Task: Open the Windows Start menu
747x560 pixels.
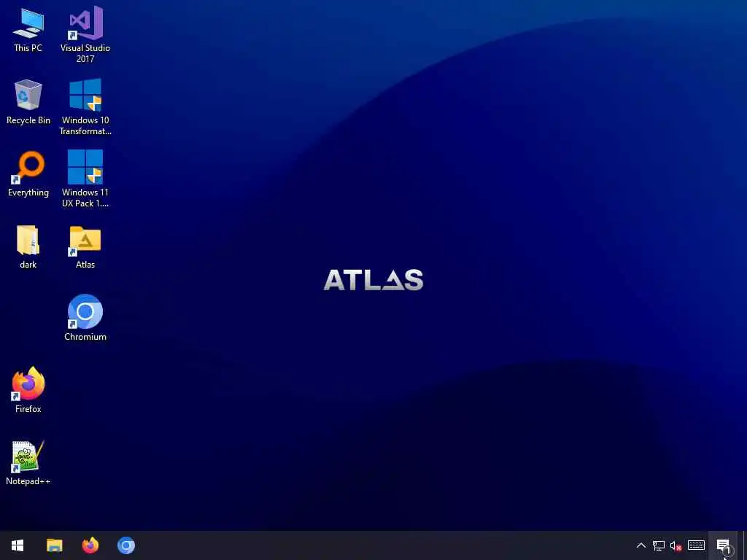Action: coord(18,545)
